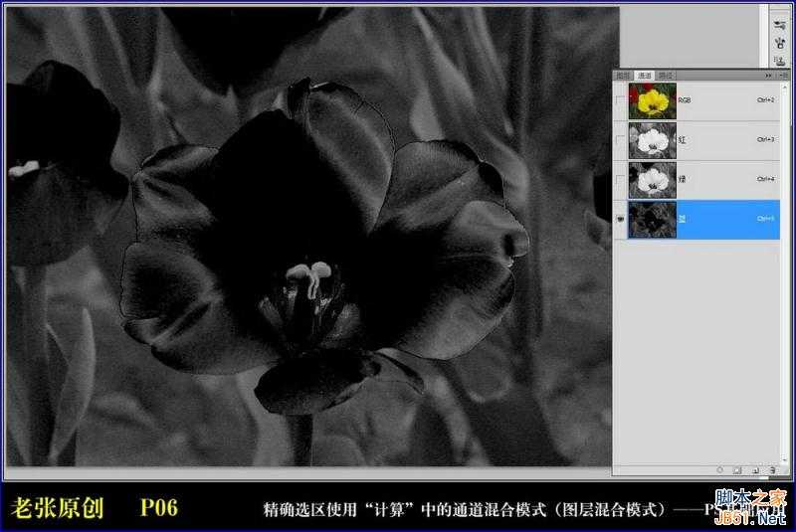The width and height of the screenshot is (796, 532).
Task: Select the 通道 (Channels) tab
Action: click(644, 75)
